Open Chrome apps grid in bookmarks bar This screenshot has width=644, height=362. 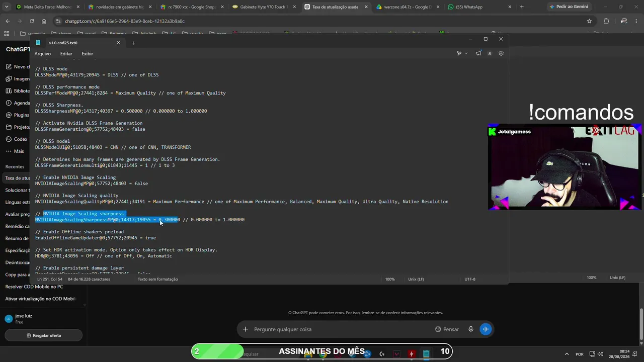click(7, 34)
